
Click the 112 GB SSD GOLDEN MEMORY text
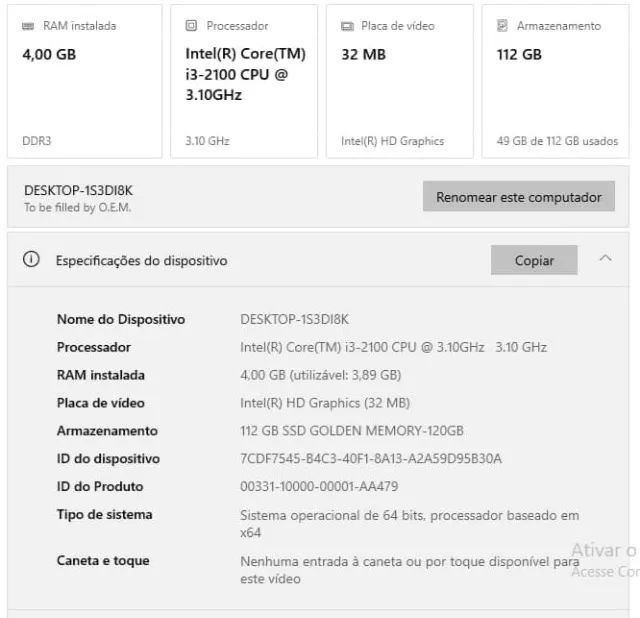[352, 431]
